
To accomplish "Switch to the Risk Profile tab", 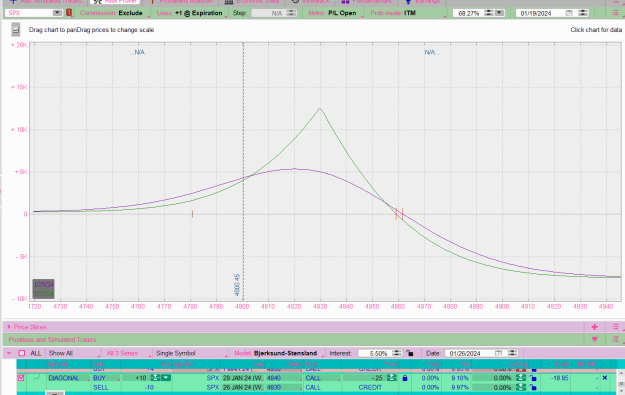I will click(115, 2).
